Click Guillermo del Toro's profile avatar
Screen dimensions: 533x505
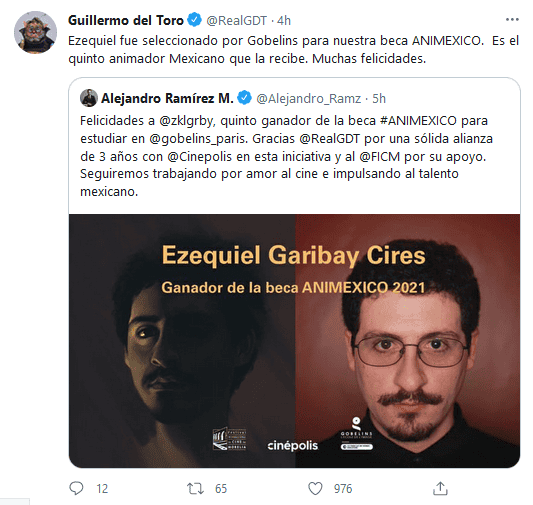[35, 32]
